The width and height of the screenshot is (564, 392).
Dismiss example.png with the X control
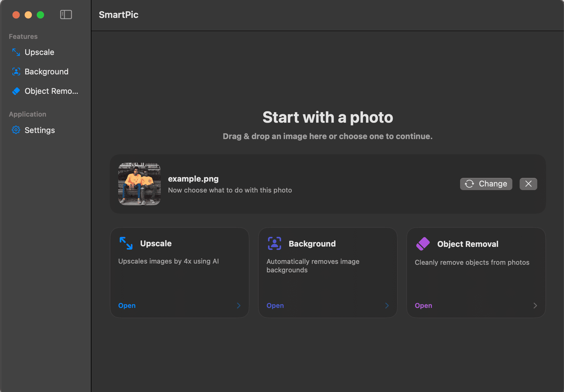tap(528, 184)
